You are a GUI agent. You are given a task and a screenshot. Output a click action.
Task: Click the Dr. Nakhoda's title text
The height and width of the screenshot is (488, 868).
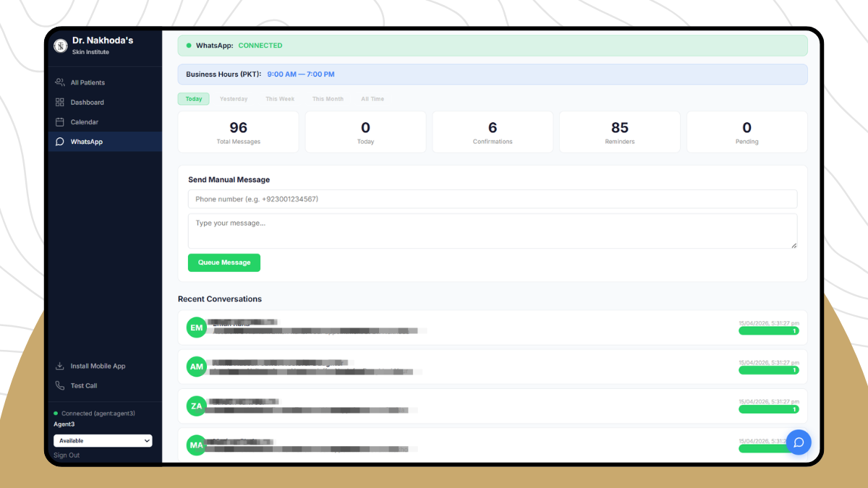(x=103, y=40)
